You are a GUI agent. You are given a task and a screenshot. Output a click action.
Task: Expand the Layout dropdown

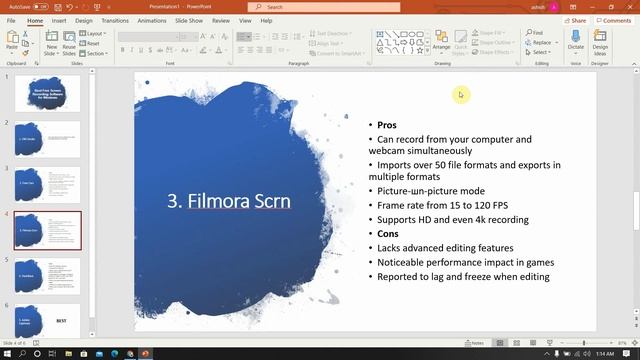coord(93,33)
